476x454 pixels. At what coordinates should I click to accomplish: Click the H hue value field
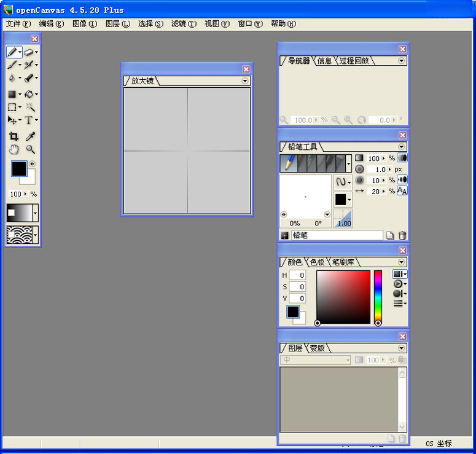[297, 275]
